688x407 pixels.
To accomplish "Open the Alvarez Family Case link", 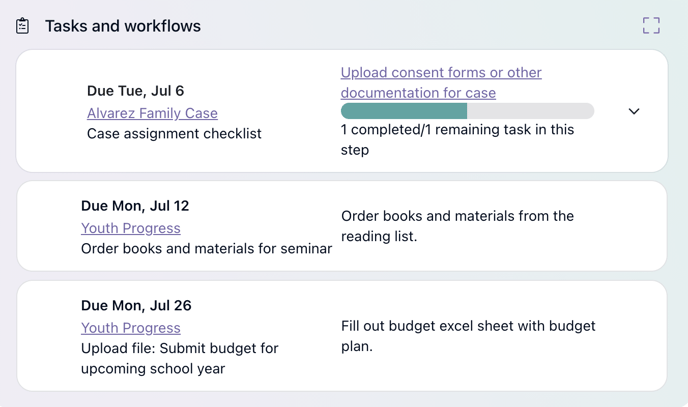I will (152, 113).
